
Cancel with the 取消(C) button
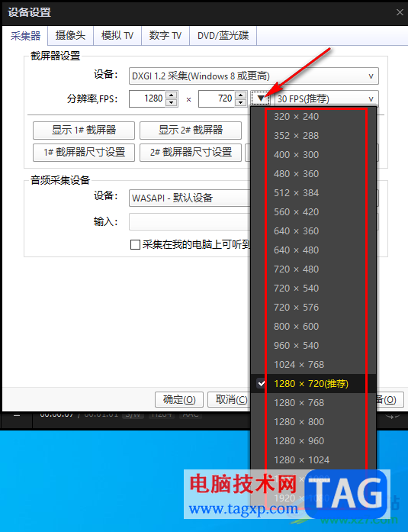[231, 400]
